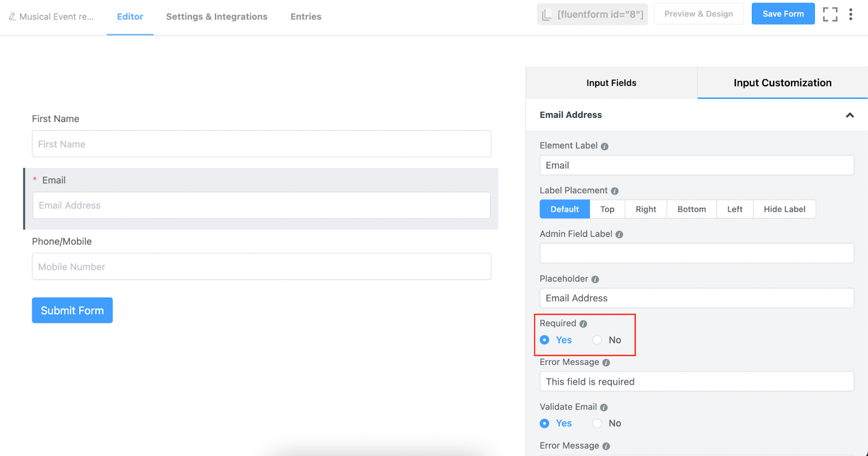Set Validate Email to No

click(597, 423)
